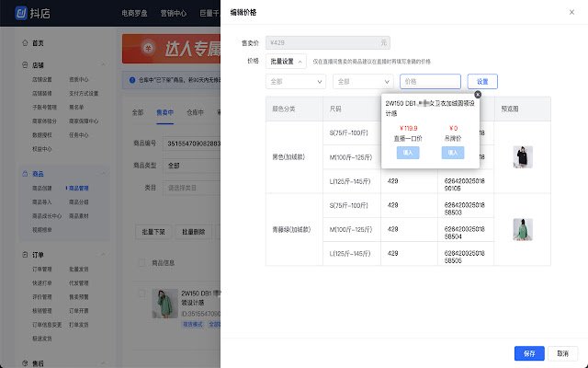Open the second 全部 size filter dropdown

[363, 82]
